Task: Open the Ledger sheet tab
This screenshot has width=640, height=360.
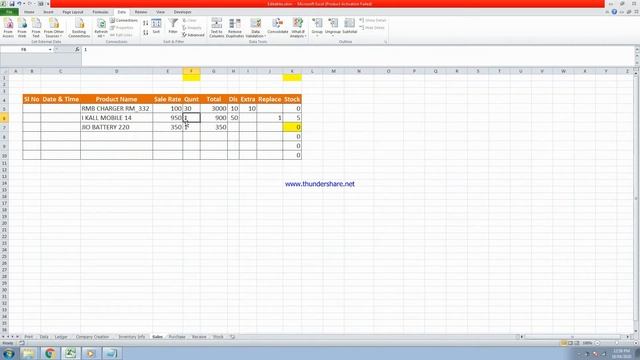Action: click(61, 337)
